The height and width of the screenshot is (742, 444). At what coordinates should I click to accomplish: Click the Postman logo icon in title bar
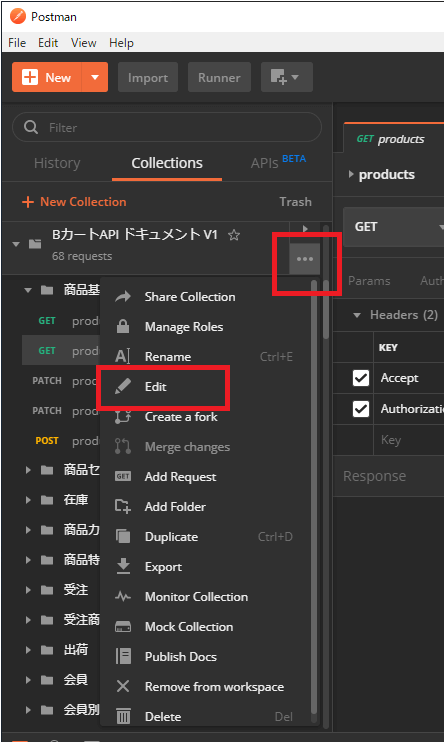(x=18, y=16)
